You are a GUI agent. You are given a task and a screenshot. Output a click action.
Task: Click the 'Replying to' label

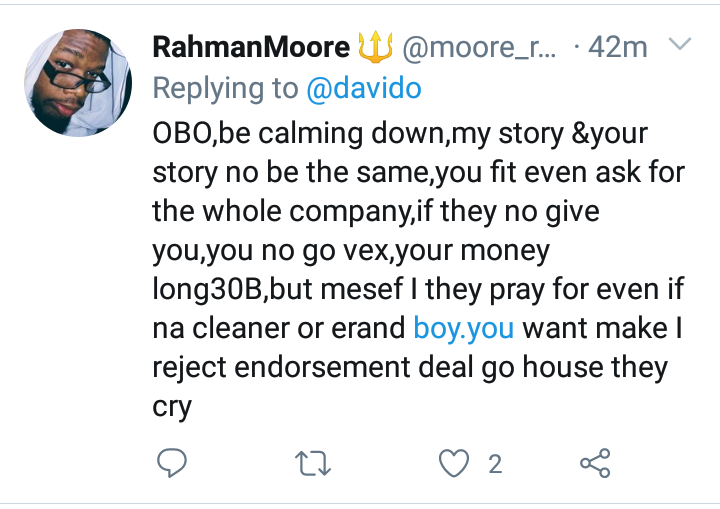pyautogui.click(x=225, y=88)
